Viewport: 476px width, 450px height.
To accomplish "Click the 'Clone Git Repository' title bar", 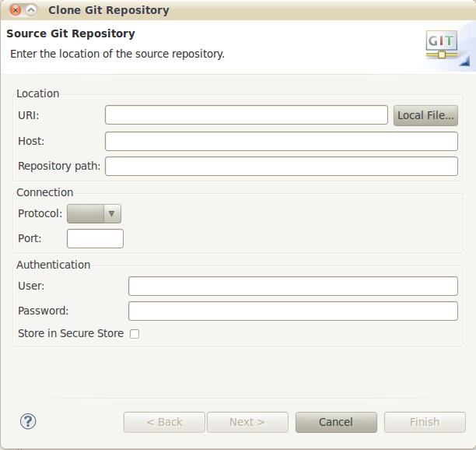I will point(109,10).
